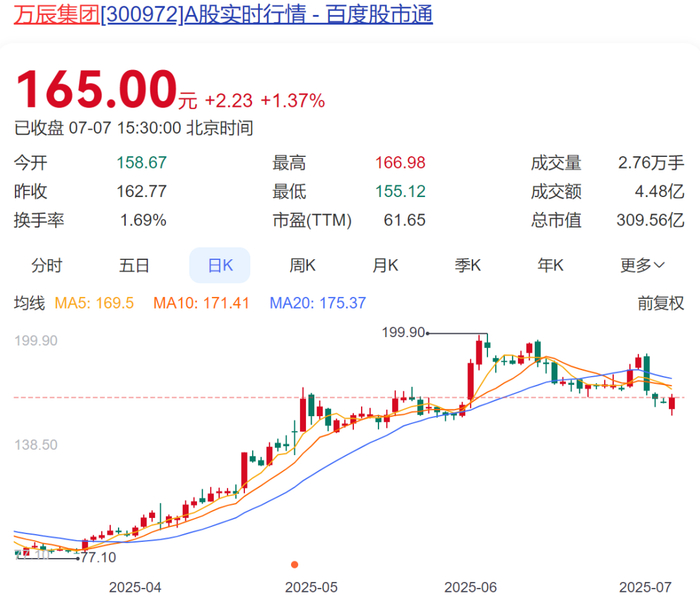Click the 成交额 value 4.48亿
The image size is (700, 597).
coord(659,192)
